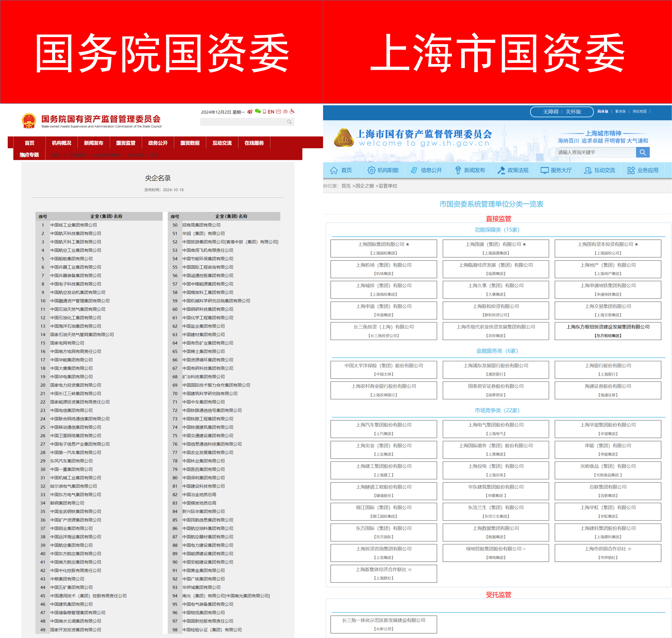The width and height of the screenshot is (672, 638).
Task: Click row 50 招商局集团有限公司
Action: [224, 225]
